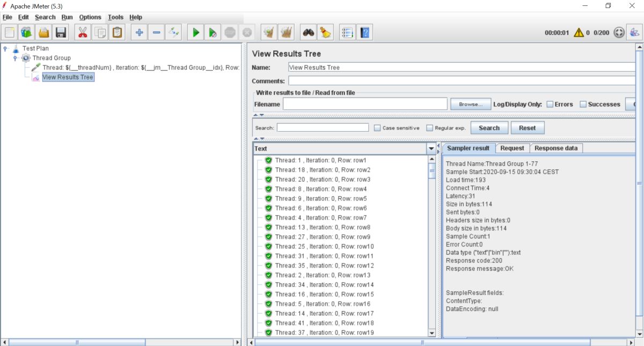
Task: Open the Function Helper dialog icon
Action: pos(347,32)
